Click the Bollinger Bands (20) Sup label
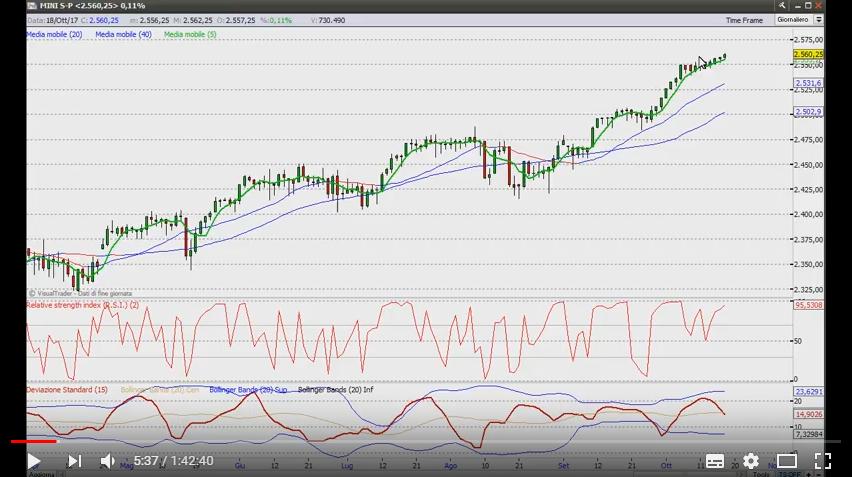 [x=248, y=390]
